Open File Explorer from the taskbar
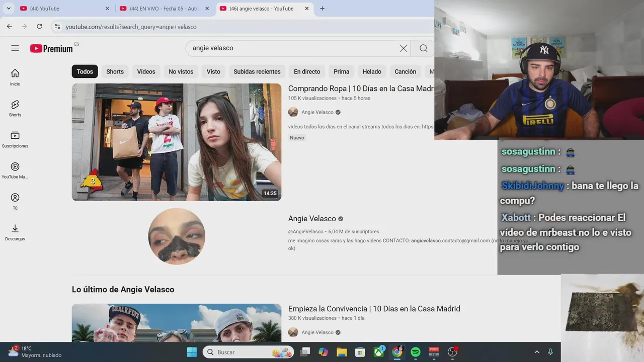Image resolution: width=644 pixels, height=362 pixels. click(x=342, y=352)
